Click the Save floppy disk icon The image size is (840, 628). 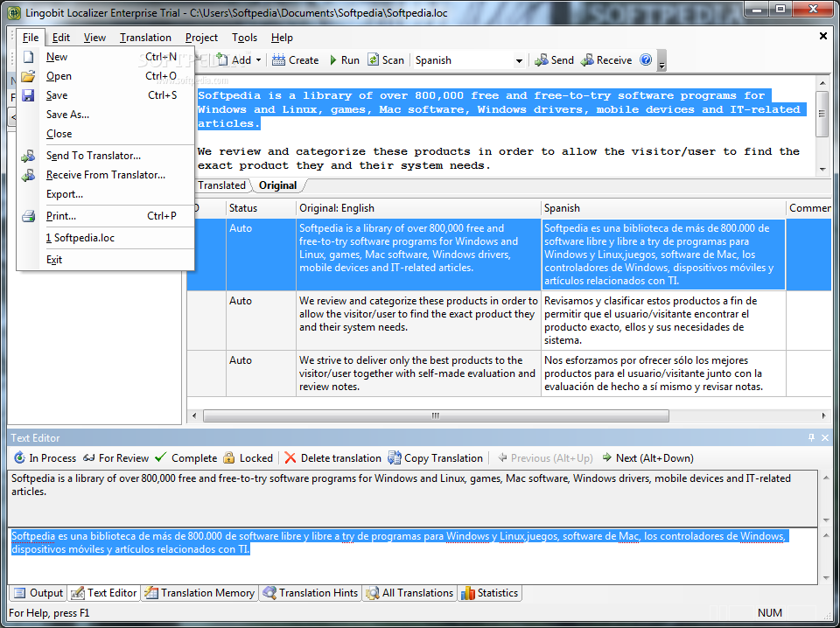tap(28, 95)
